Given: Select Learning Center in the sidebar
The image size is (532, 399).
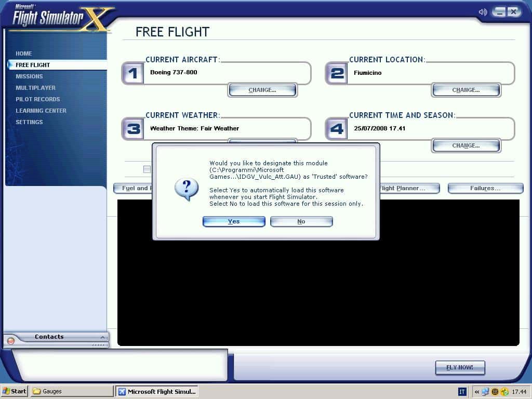Looking at the screenshot, I should click(41, 111).
